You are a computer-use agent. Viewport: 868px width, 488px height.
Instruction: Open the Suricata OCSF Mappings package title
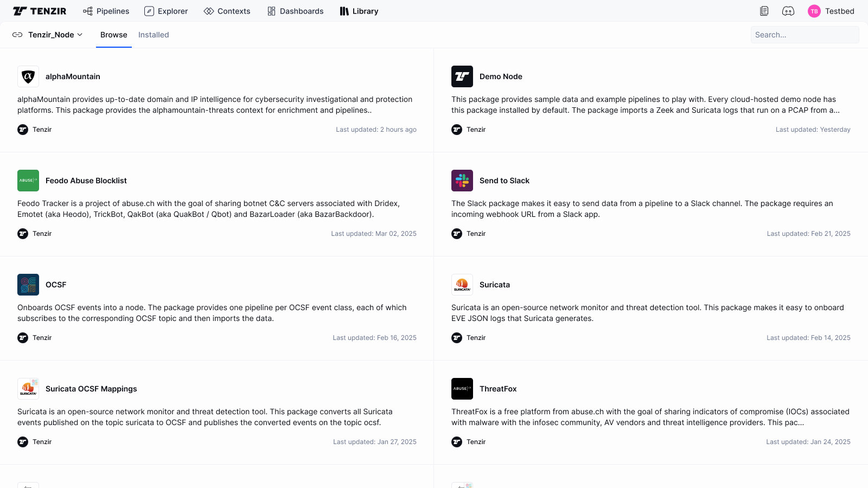[x=91, y=389]
